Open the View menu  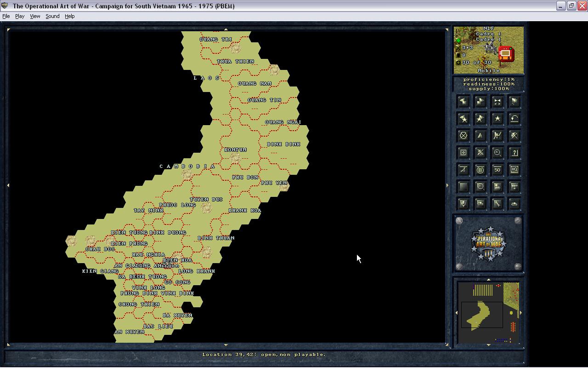[35, 16]
